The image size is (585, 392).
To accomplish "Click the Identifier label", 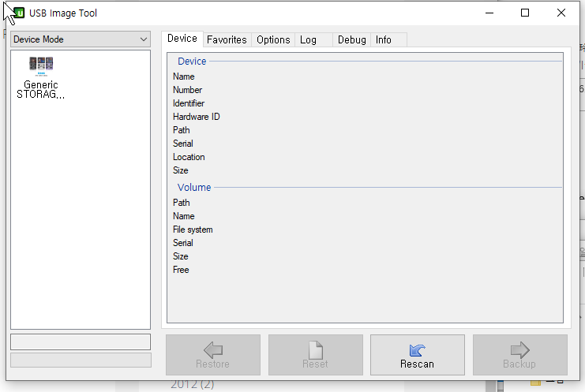I will click(x=189, y=103).
